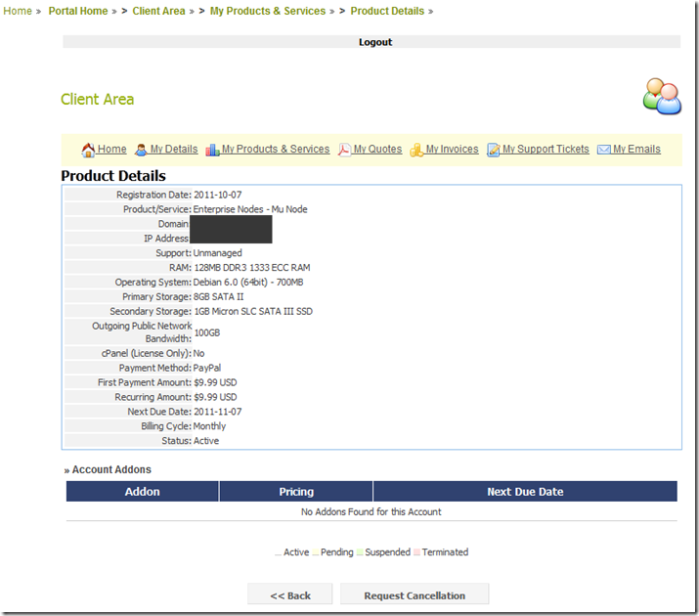The image size is (699, 616).
Task: Click My Products & Services breadcrumb
Action: [x=268, y=11]
